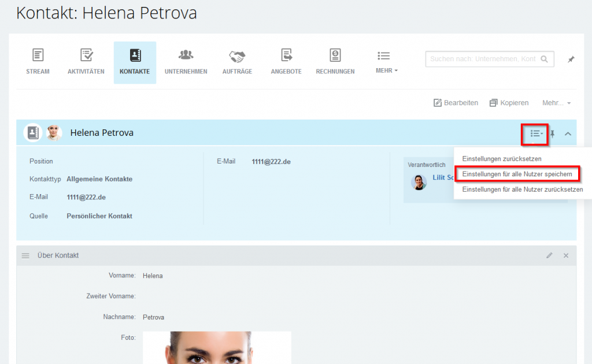Screen dimensions: 592x364
Task: Click the search magnifier icon
Action: (x=544, y=59)
